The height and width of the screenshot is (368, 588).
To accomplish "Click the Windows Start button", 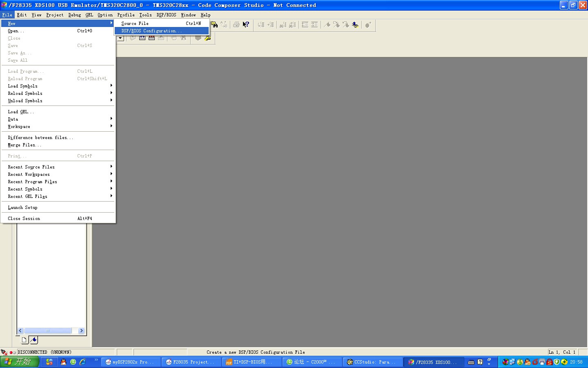I will (x=20, y=362).
